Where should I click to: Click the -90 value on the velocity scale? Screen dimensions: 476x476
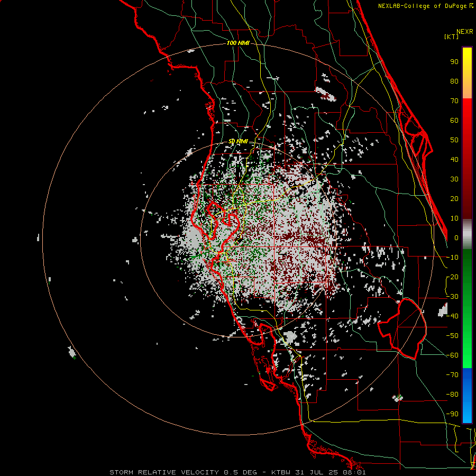click(452, 414)
